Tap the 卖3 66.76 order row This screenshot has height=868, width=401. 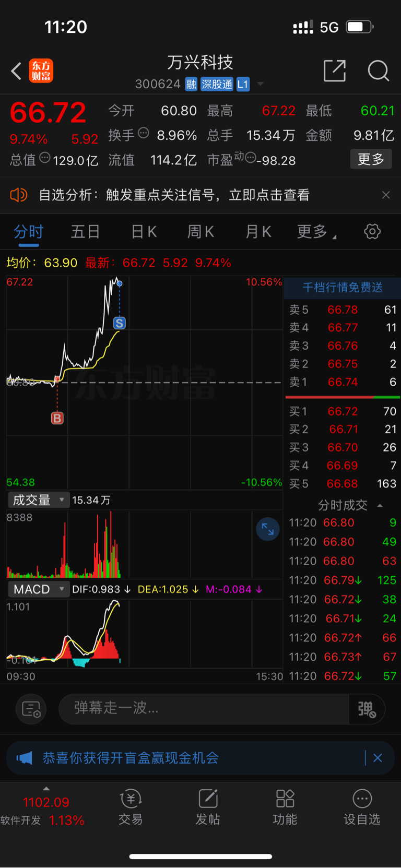[343, 346]
